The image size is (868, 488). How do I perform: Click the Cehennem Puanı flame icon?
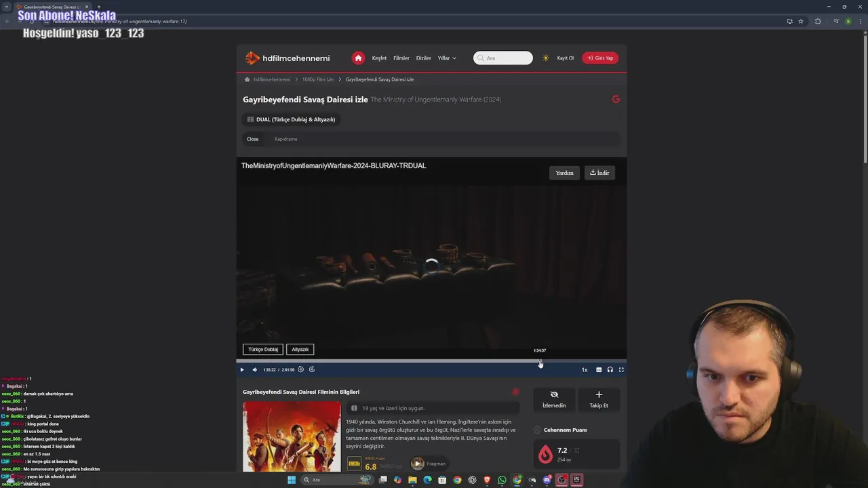click(x=546, y=455)
